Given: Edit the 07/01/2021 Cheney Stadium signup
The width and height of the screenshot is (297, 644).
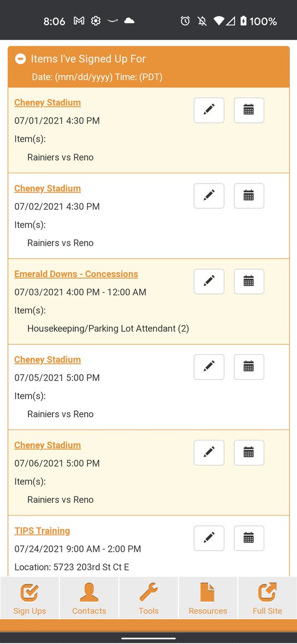Looking at the screenshot, I should point(209,110).
